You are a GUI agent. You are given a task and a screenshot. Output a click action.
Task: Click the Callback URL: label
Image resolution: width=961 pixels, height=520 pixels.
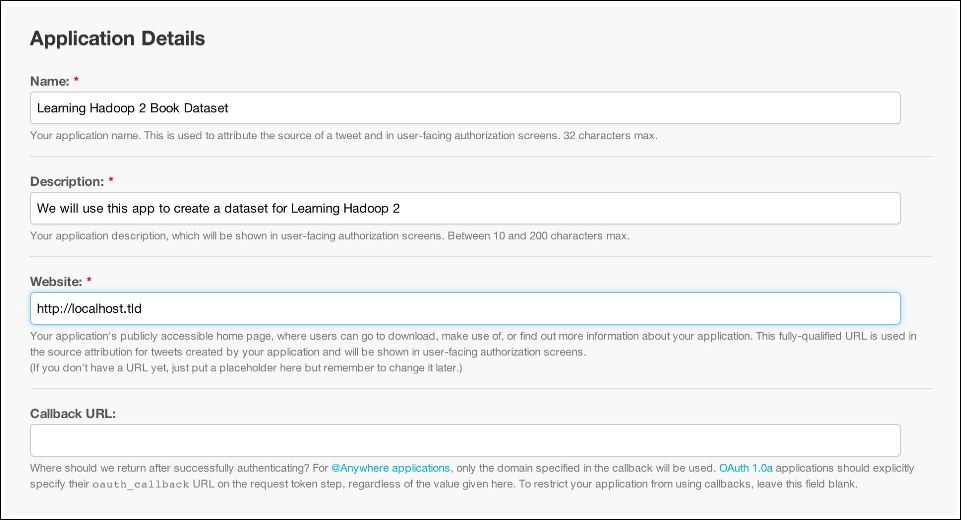click(x=73, y=413)
